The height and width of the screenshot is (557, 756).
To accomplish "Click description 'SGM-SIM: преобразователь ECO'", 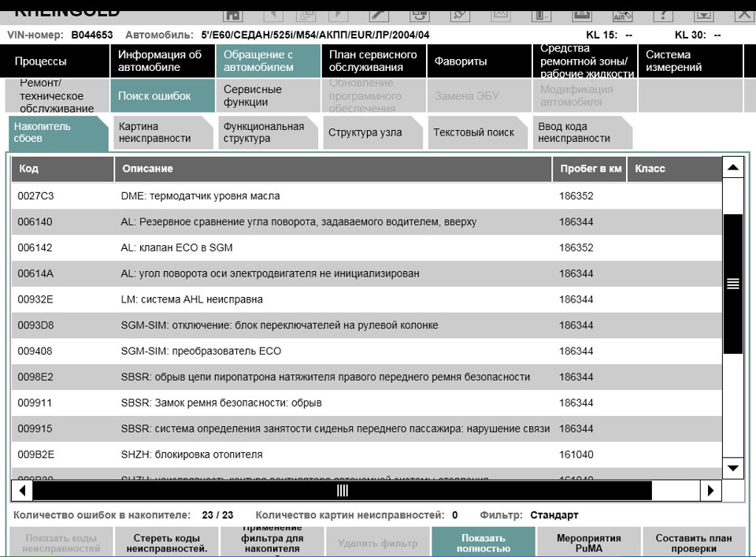I will point(201,351).
